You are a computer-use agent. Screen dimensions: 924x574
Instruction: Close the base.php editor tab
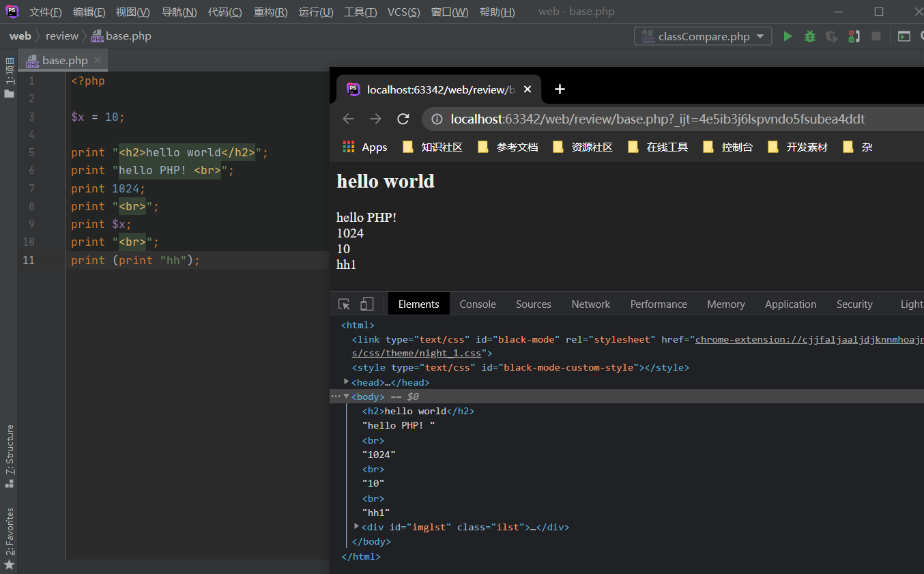click(x=98, y=60)
